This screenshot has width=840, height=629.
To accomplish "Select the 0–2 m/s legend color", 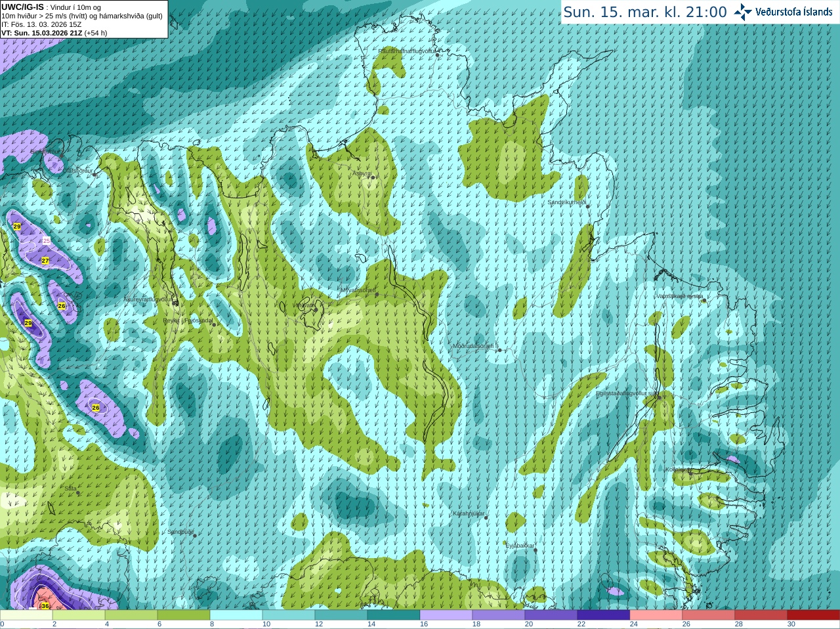I will [26, 615].
